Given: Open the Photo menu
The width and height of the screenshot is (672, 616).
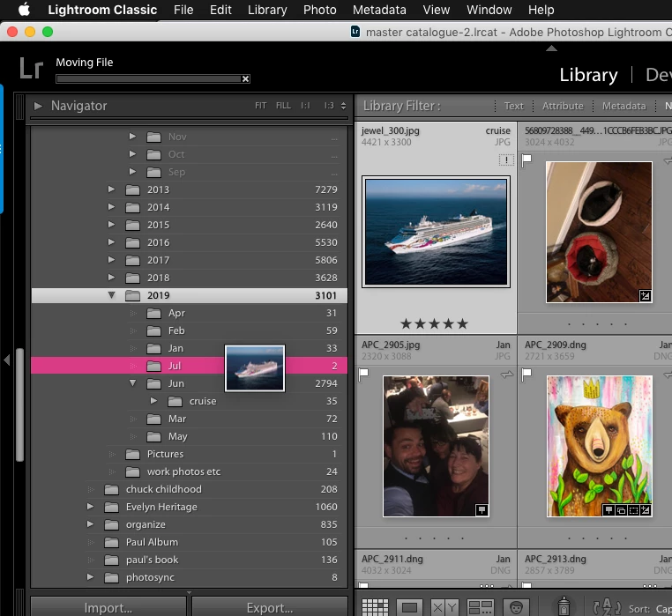Looking at the screenshot, I should point(320,10).
